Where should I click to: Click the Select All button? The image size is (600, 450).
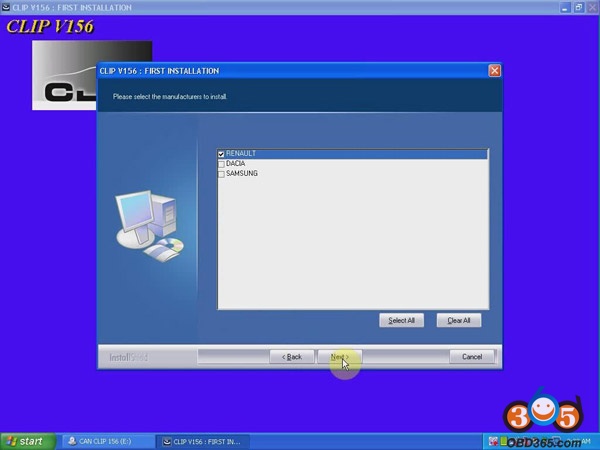point(401,320)
